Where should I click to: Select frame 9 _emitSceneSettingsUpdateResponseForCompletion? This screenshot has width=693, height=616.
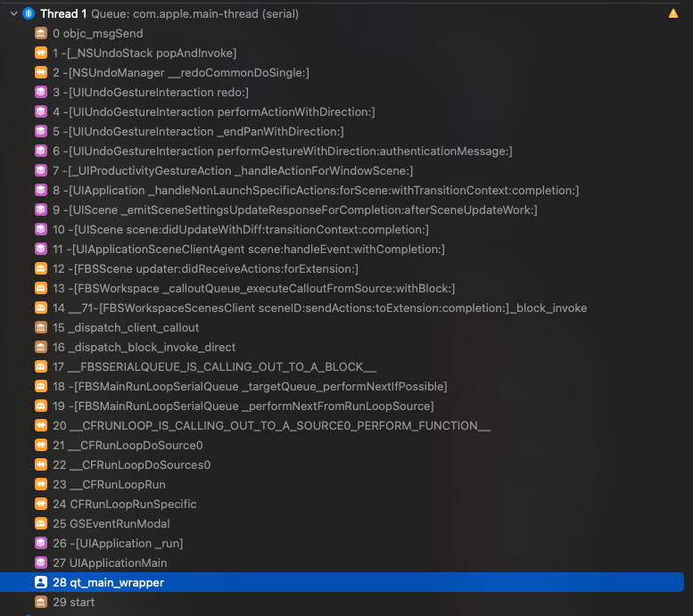(x=295, y=209)
